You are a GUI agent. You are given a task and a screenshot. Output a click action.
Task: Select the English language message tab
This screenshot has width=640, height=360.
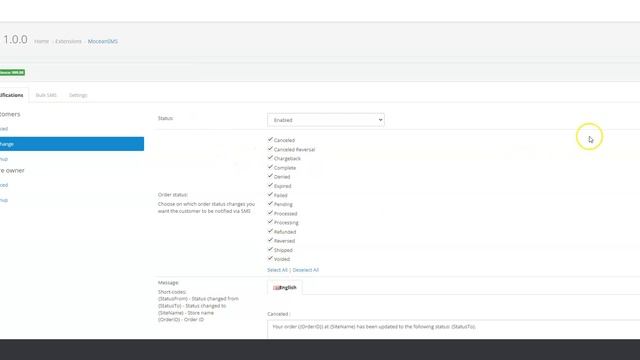pos(285,287)
